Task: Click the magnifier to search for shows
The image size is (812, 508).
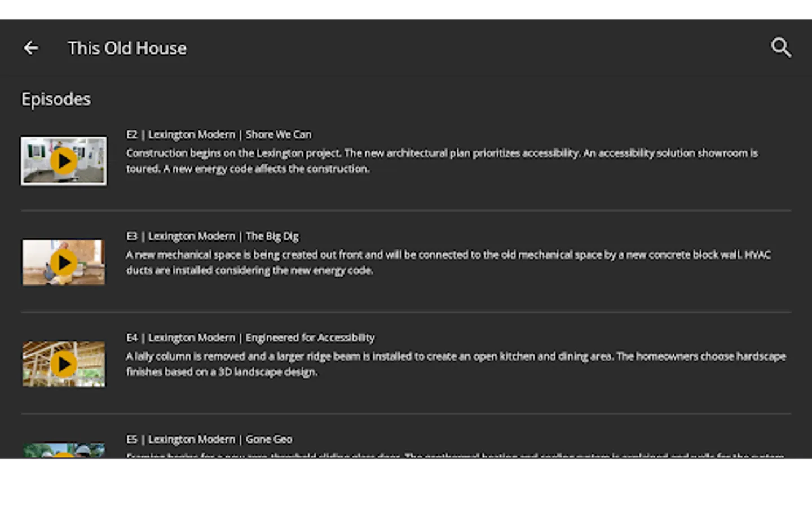Action: point(782,47)
